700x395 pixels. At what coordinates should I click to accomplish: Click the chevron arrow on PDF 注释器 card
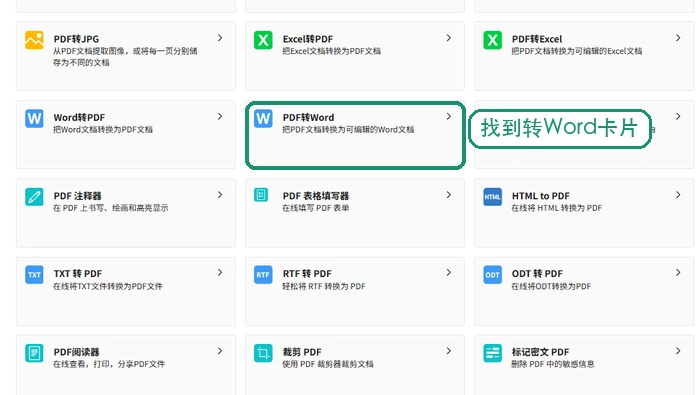click(220, 195)
